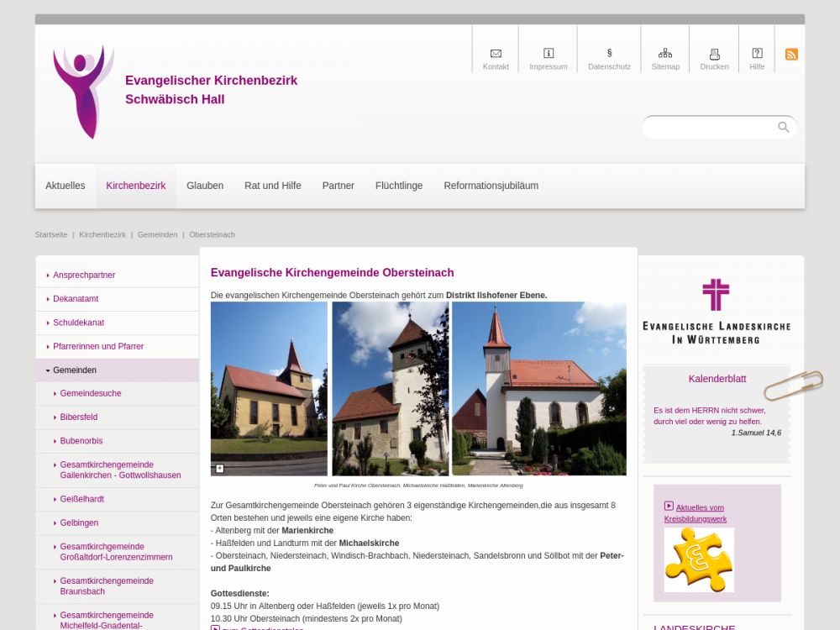Viewport: 840px width, 630px height.
Task: Click the purple figure church district logo
Action: click(83, 92)
